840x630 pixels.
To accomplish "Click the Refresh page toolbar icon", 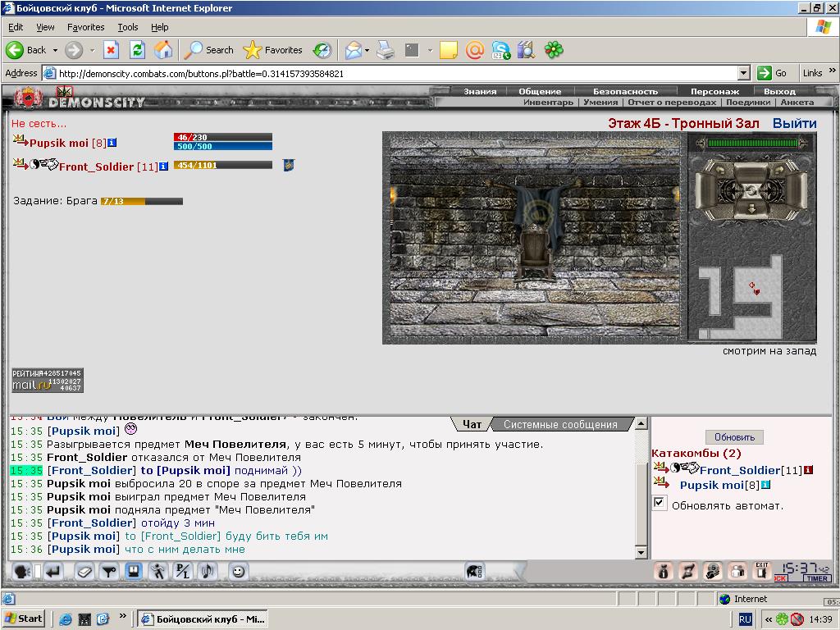I will (138, 50).
